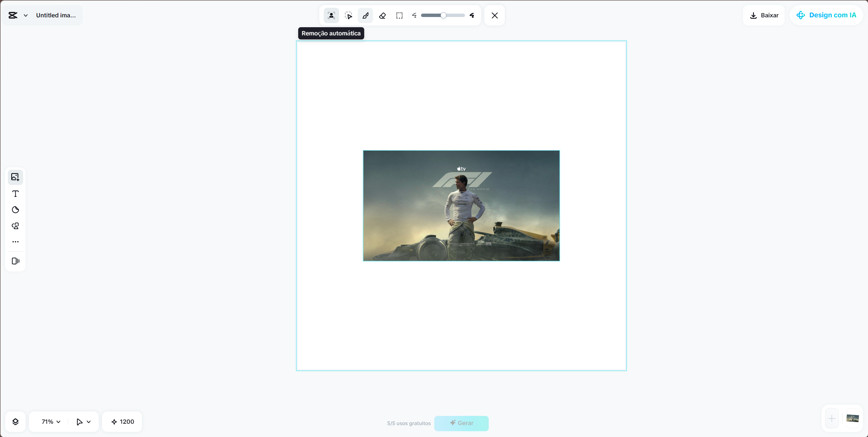
Task: Click the Baixar download button
Action: [x=764, y=15]
